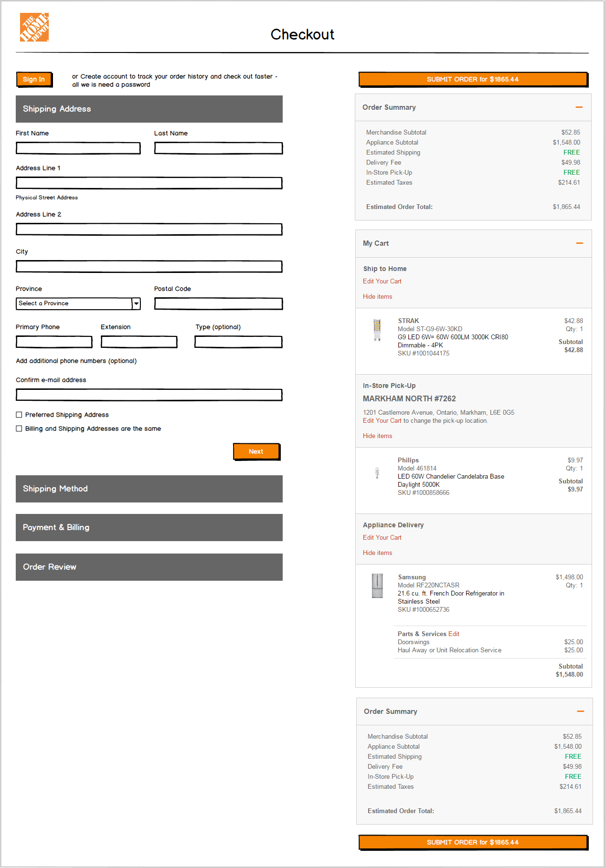The width and height of the screenshot is (605, 868).
Task: Click Edit Your Cart under Appliance Delivery
Action: pyautogui.click(x=382, y=537)
